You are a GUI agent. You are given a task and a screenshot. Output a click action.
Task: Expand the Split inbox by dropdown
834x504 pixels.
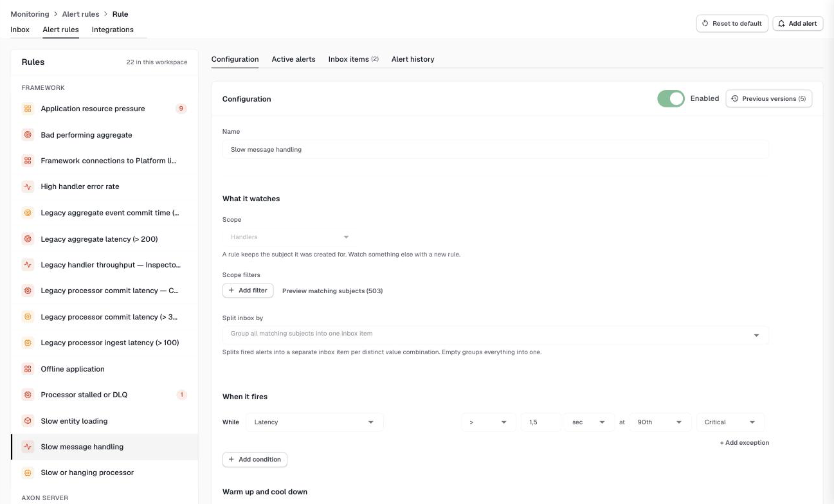(x=495, y=334)
